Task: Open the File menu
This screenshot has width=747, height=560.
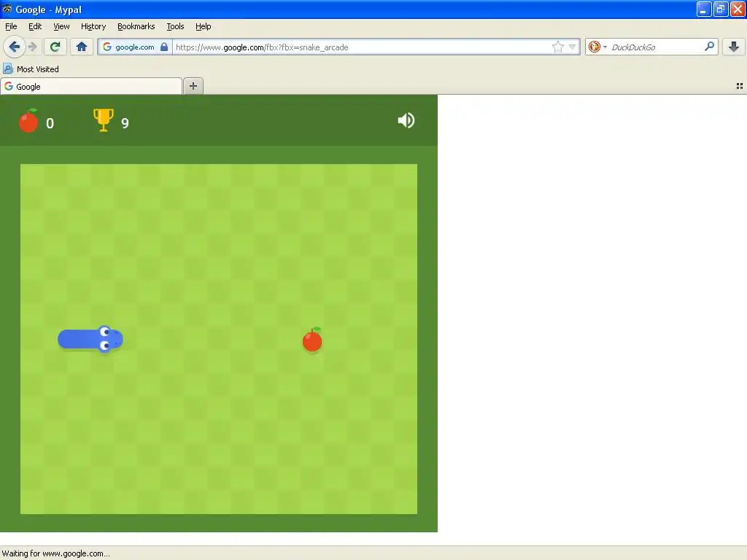Action: [x=11, y=26]
